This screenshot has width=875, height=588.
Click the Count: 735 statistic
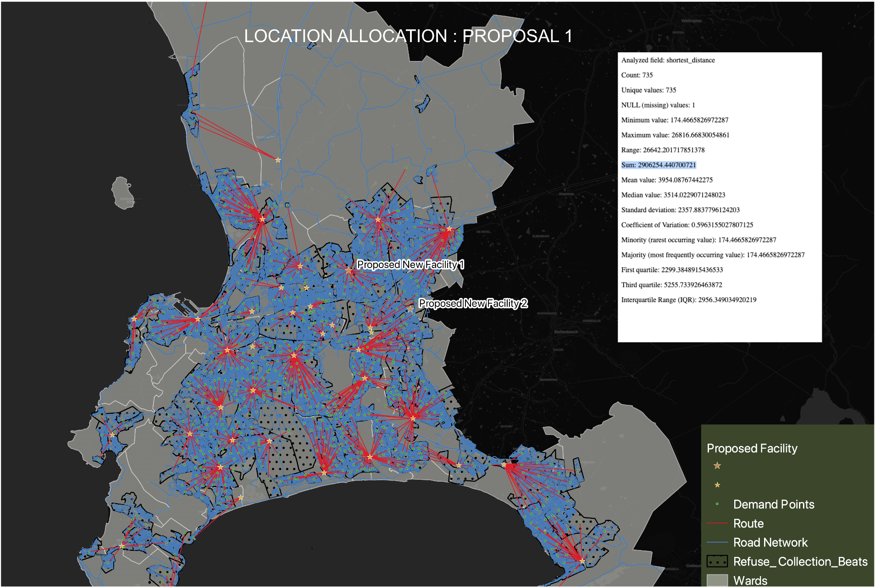(637, 75)
